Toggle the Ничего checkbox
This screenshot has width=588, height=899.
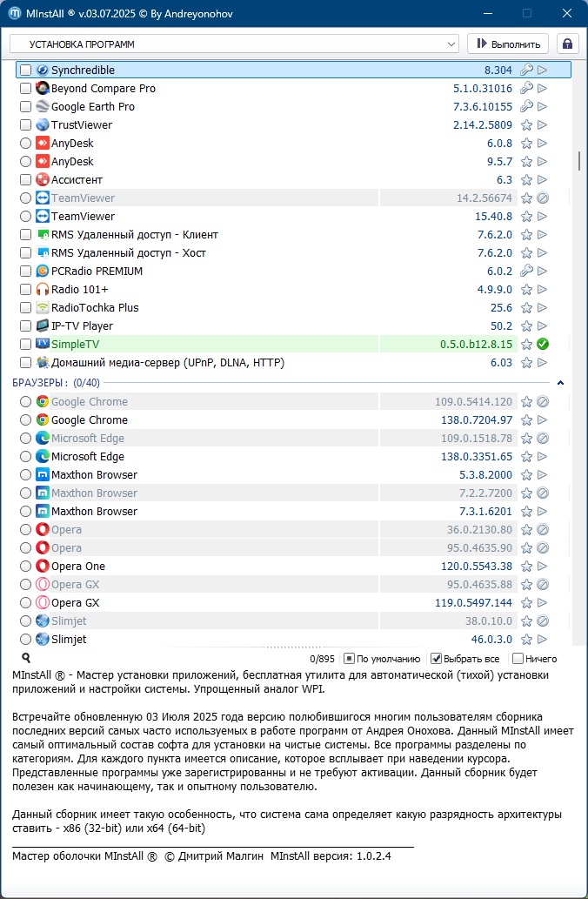pyautogui.click(x=518, y=659)
